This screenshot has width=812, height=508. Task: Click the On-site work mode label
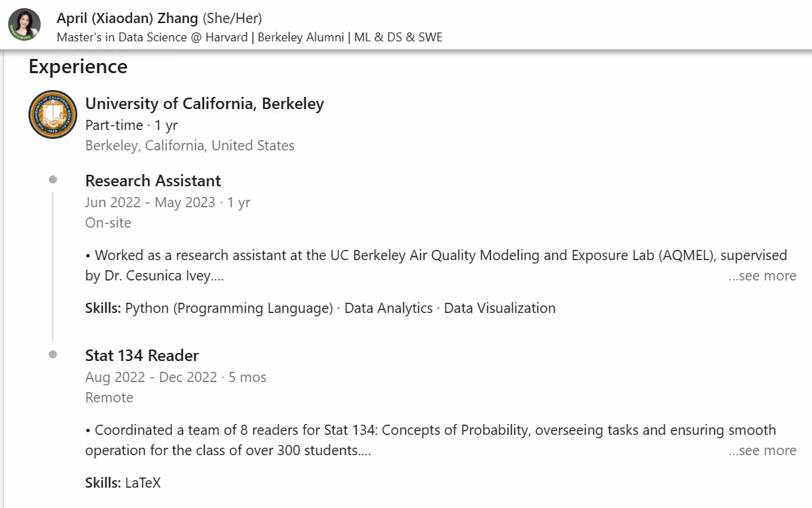pos(108,222)
